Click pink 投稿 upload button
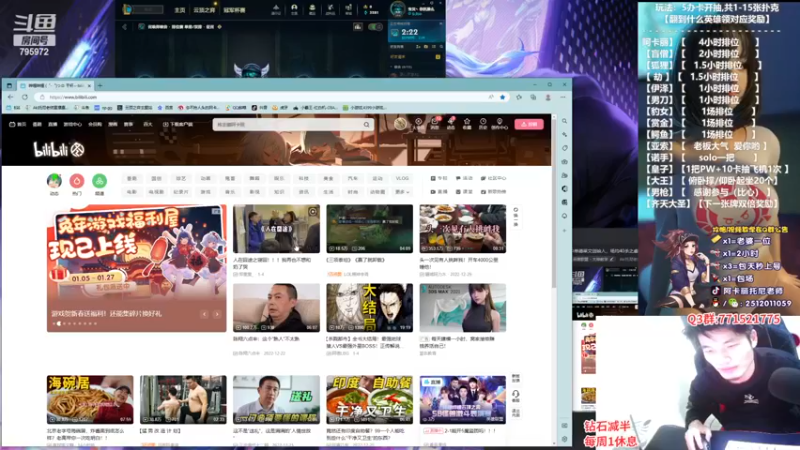 click(x=529, y=124)
